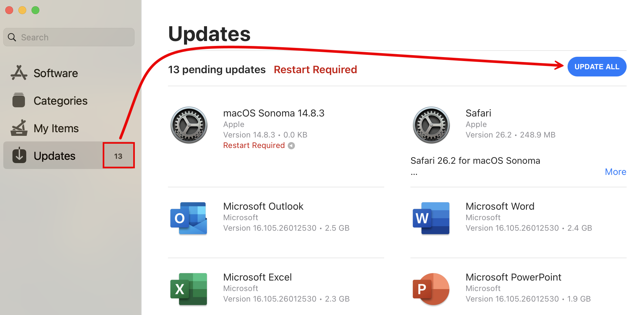Expand the Safari description with More
This screenshot has height=315, width=644.
(615, 172)
